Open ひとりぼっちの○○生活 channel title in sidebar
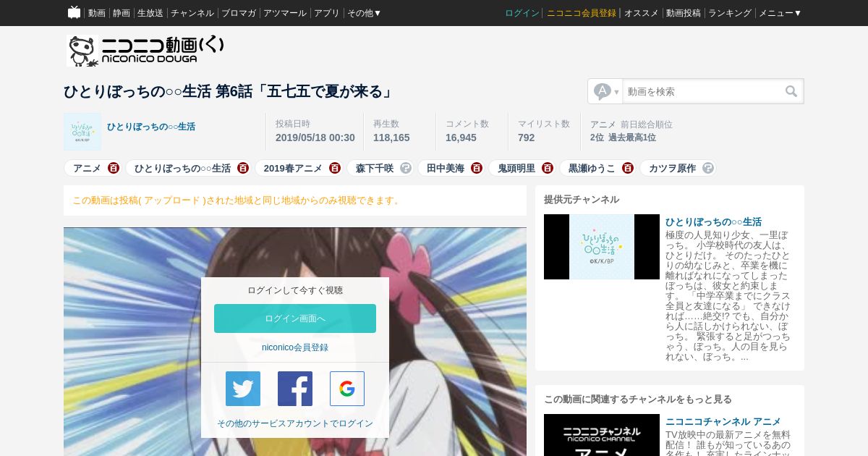 coord(713,221)
